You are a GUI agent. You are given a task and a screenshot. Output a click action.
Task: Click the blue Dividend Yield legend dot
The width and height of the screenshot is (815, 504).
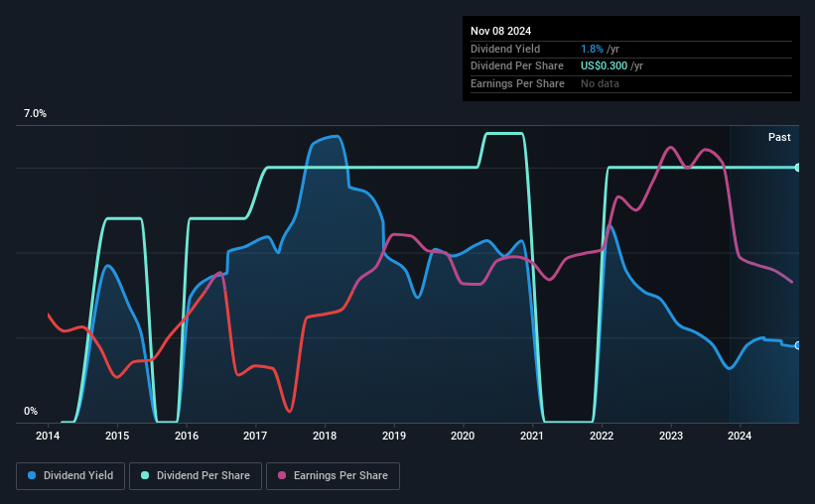point(32,475)
